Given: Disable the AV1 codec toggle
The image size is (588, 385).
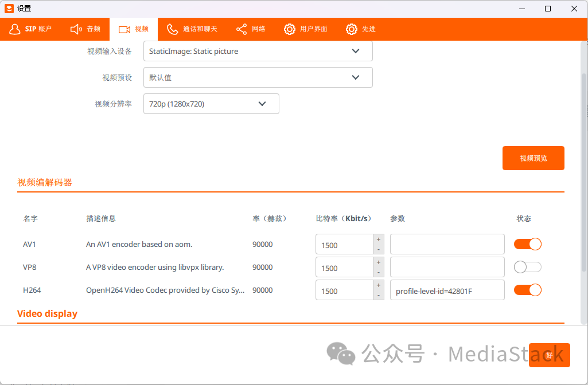Looking at the screenshot, I should coord(527,244).
